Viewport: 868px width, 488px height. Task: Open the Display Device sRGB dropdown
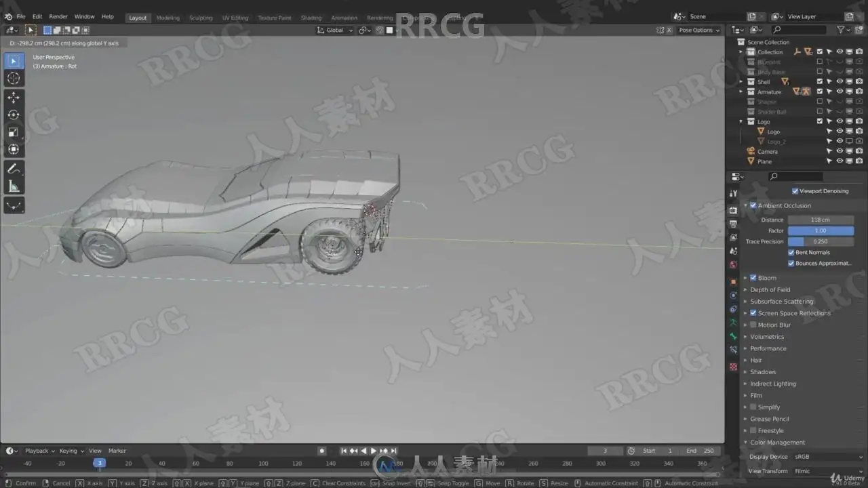click(x=828, y=457)
